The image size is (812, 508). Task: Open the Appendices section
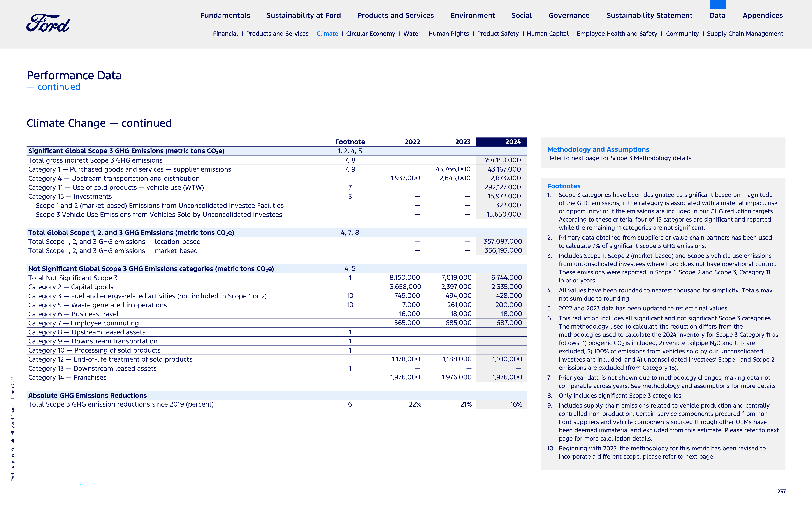(x=763, y=15)
